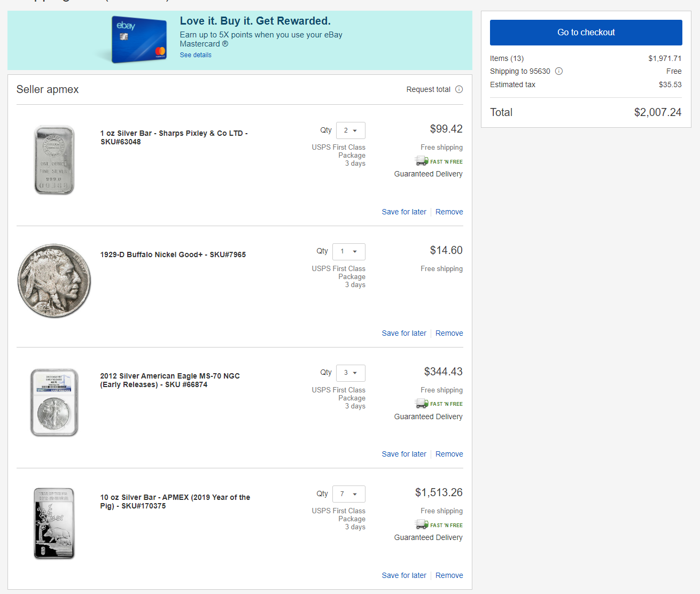Open quantity dropdown for 10 oz APMEX bar
700x594 pixels.
(x=349, y=494)
